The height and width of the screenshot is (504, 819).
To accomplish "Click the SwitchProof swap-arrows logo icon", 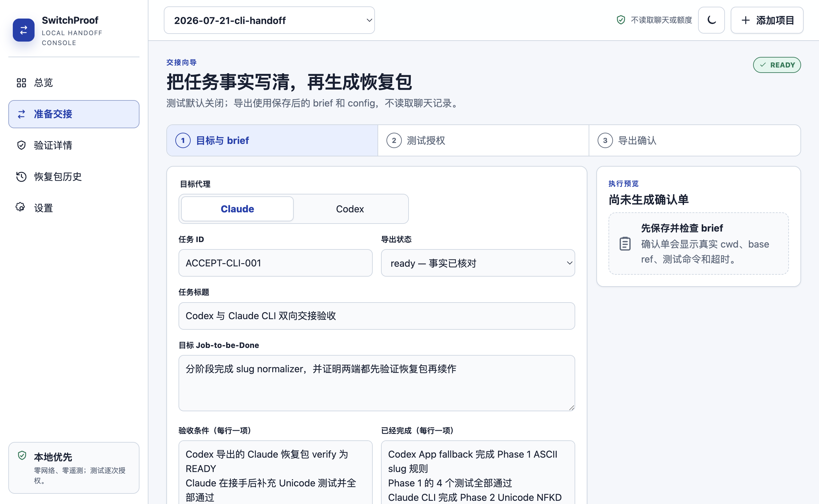I will pos(24,30).
